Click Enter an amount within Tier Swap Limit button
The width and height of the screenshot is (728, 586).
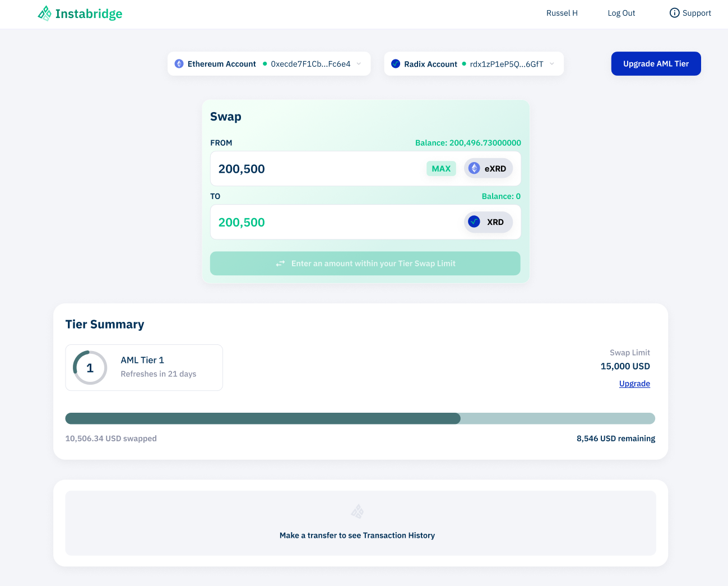pos(365,264)
